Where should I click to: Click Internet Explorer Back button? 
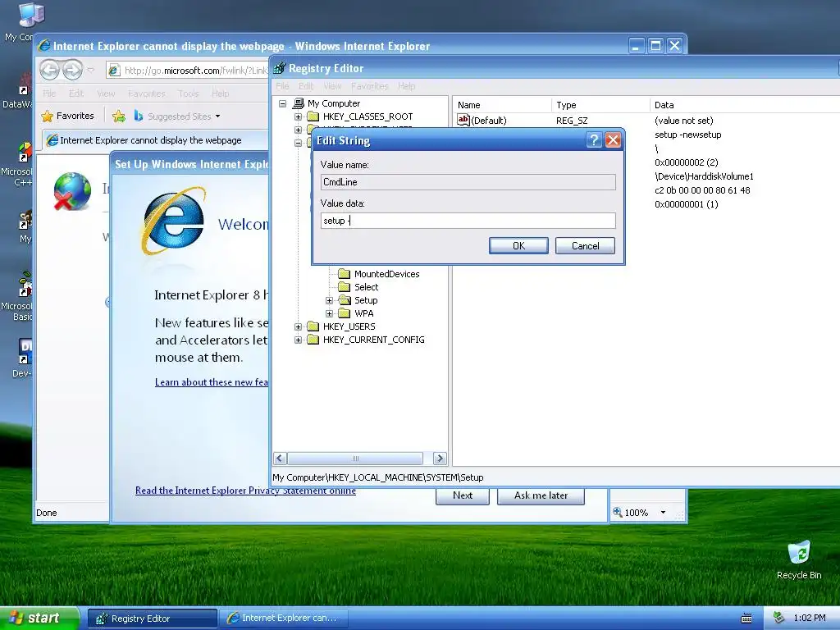point(49,70)
